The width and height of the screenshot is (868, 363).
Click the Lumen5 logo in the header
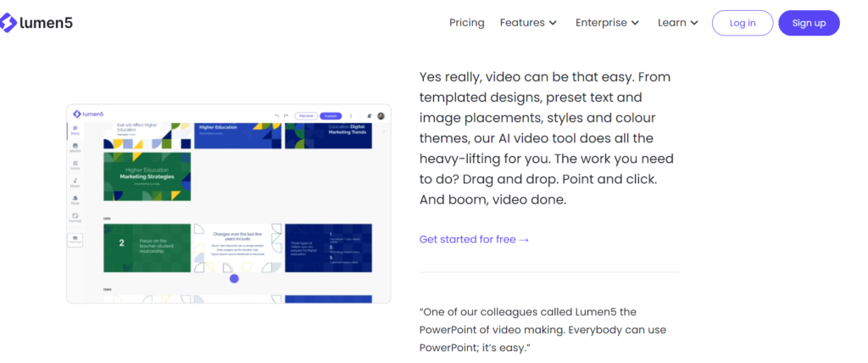(x=36, y=23)
